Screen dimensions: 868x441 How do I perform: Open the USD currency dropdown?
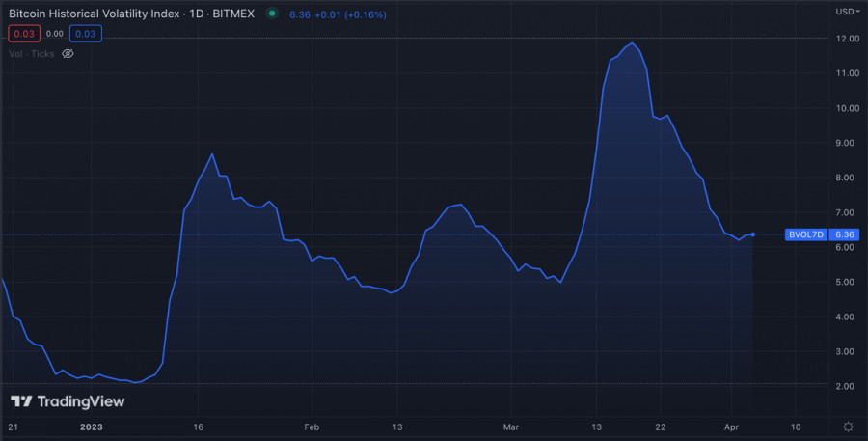[847, 12]
